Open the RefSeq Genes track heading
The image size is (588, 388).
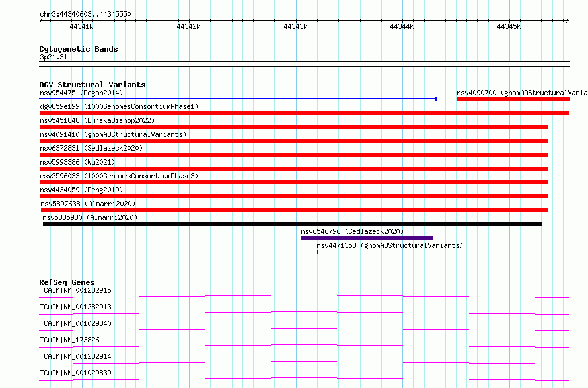67,282
